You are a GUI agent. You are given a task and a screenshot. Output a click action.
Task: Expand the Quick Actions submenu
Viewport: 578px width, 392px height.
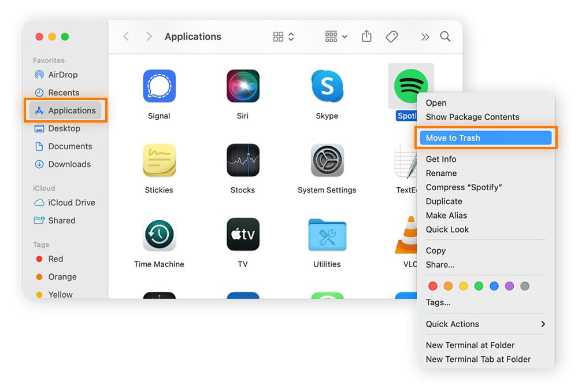(486, 324)
